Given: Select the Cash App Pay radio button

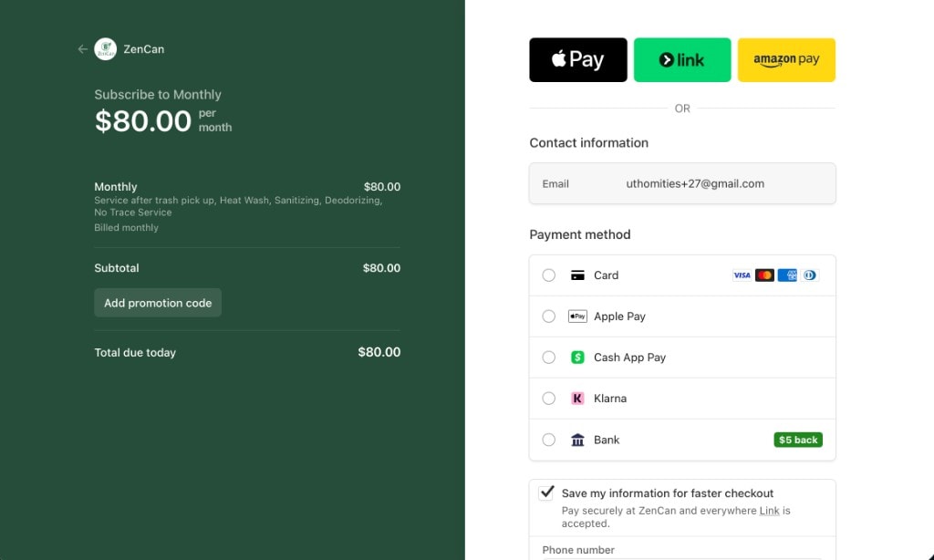Looking at the screenshot, I should coord(548,358).
